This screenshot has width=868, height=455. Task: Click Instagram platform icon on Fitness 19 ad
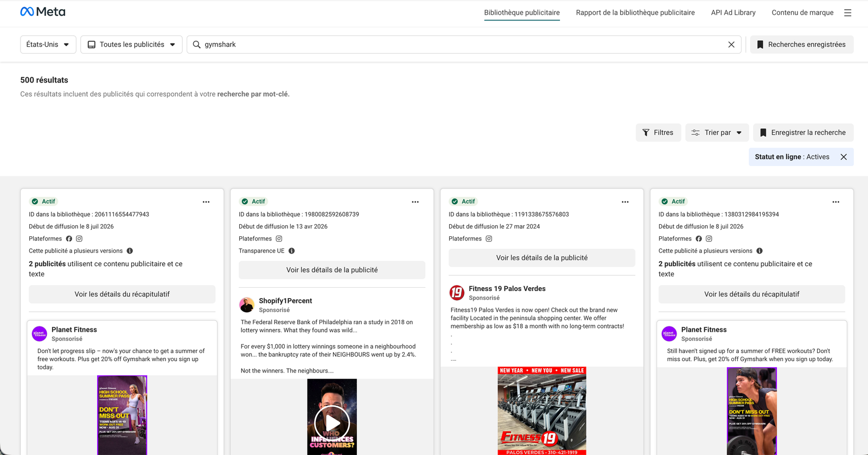coord(489,239)
